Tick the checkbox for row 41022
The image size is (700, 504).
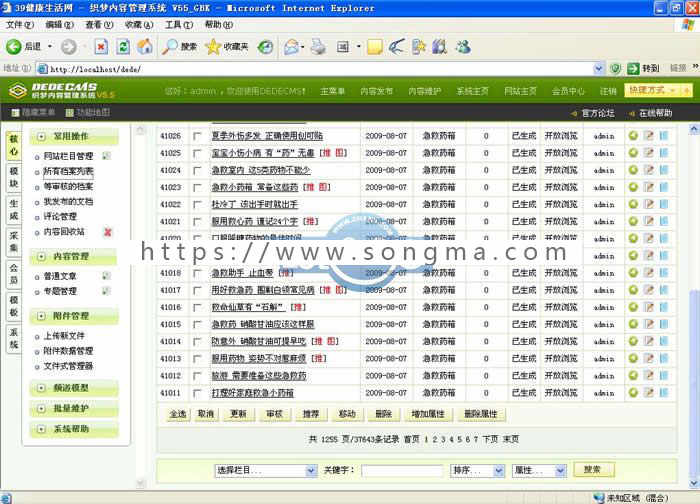tap(197, 205)
